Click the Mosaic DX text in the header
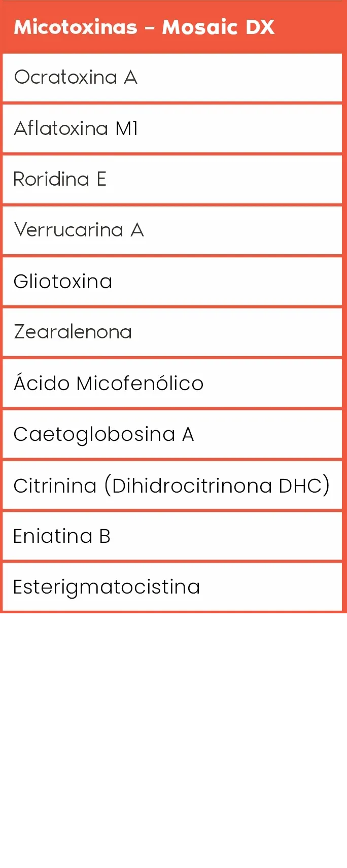This screenshot has height=868, width=347. point(218,27)
